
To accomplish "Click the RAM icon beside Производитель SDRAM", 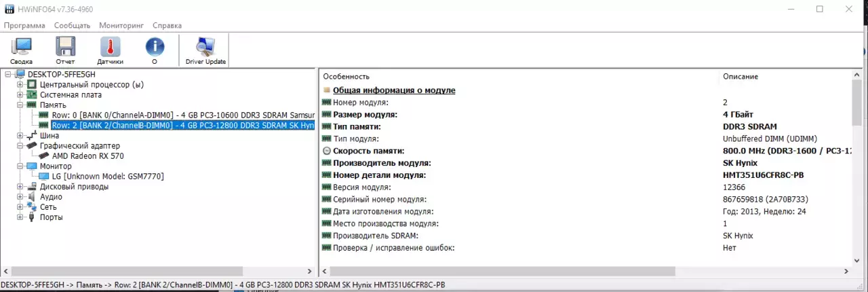I will coord(327,236).
